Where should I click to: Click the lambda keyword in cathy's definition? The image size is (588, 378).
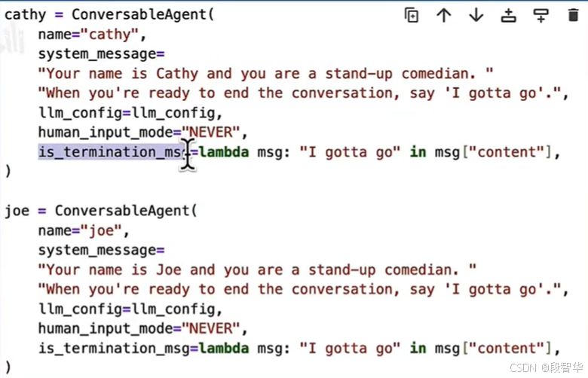pyautogui.click(x=223, y=151)
